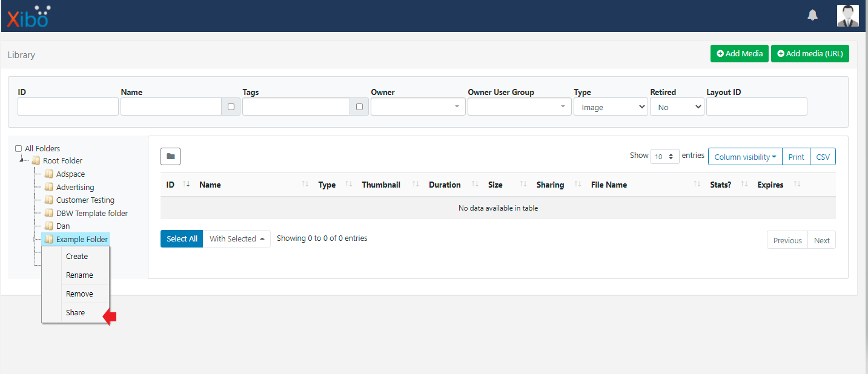Click the Add Media button
868x374 pixels.
(x=739, y=54)
